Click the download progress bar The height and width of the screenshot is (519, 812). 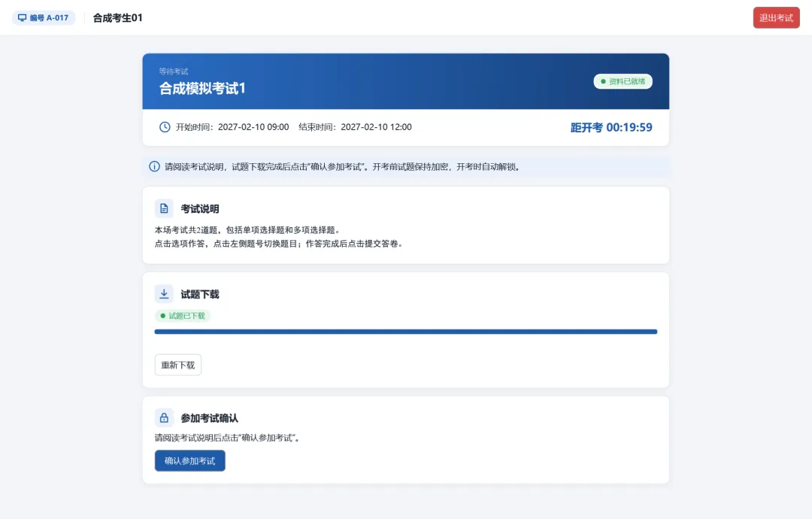point(405,332)
